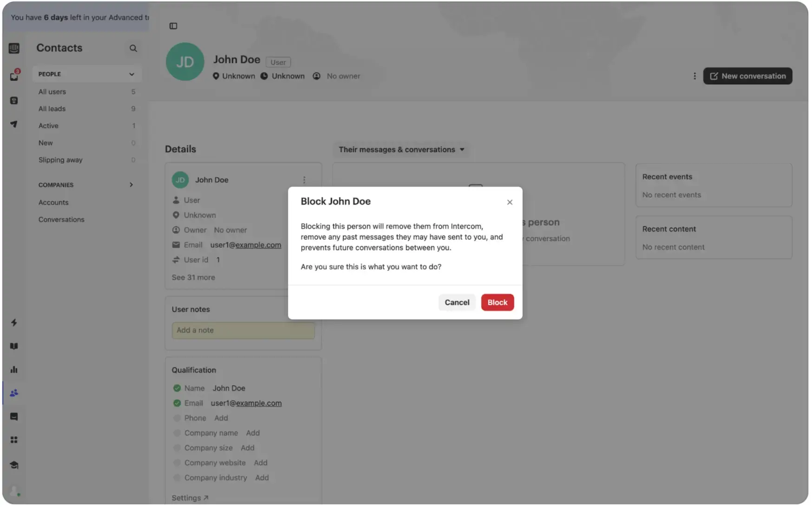Toggle the Company name qualification circle
The width and height of the screenshot is (812, 507).
pyautogui.click(x=177, y=433)
